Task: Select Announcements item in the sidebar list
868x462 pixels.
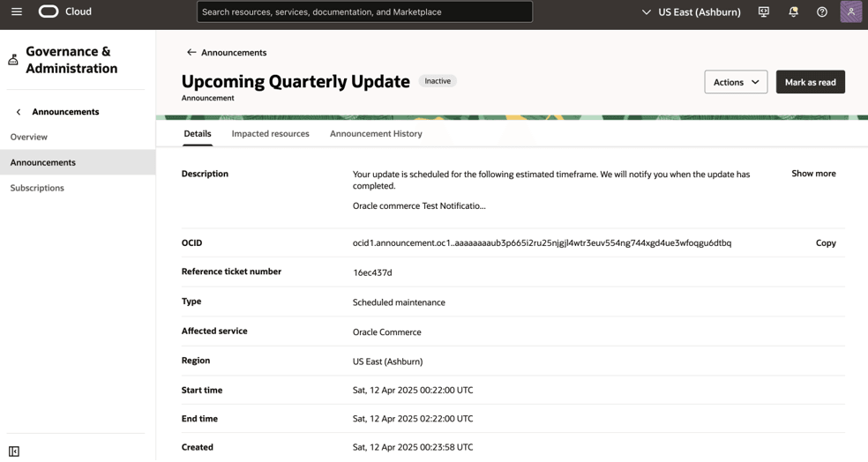Action: (x=78, y=162)
